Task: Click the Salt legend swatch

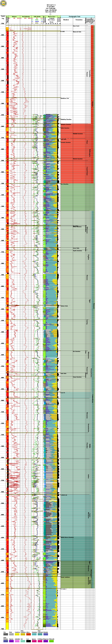Action: [x=23, y=641]
